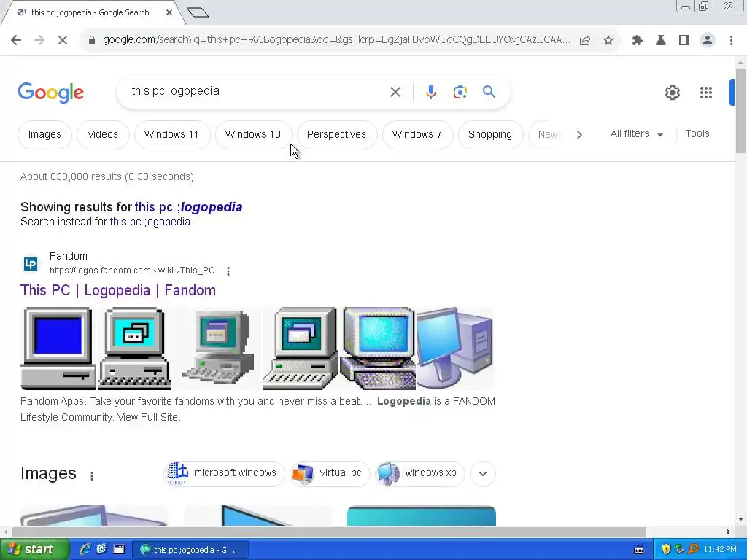Open the Extensions puzzle icon
The image size is (747, 560).
[638, 40]
